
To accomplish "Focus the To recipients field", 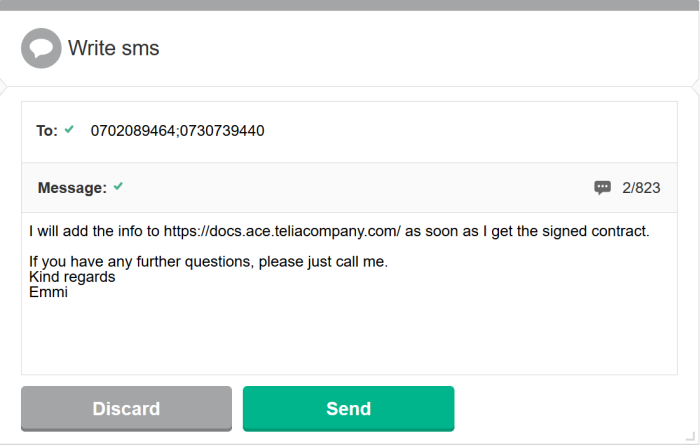I will pos(400,131).
